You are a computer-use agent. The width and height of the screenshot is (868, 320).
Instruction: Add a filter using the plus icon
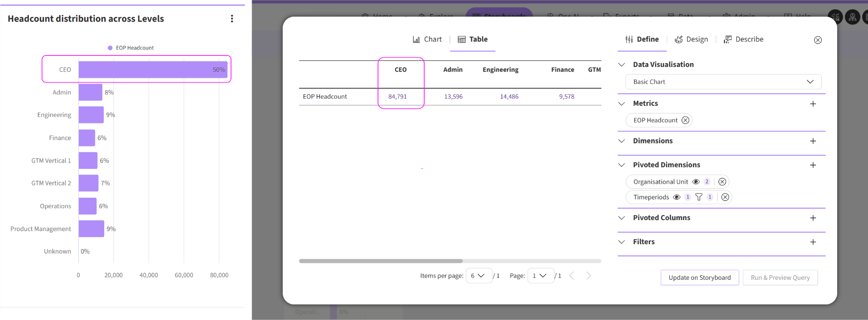click(x=812, y=242)
